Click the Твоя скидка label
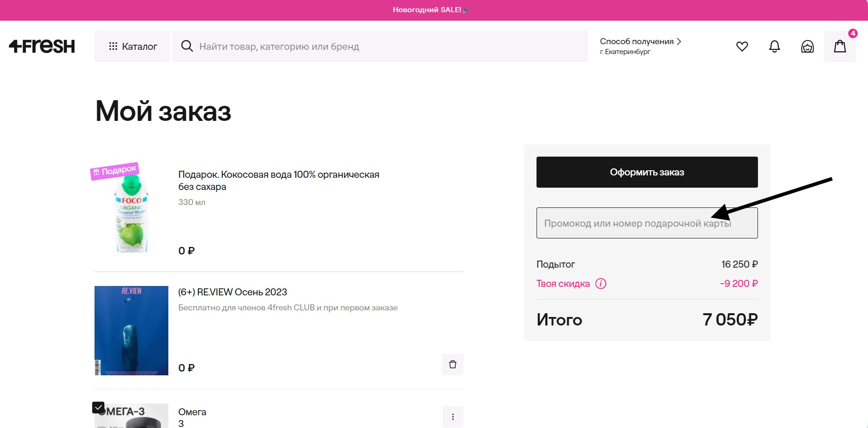Screen dimensions: 868x428 [x=563, y=284]
